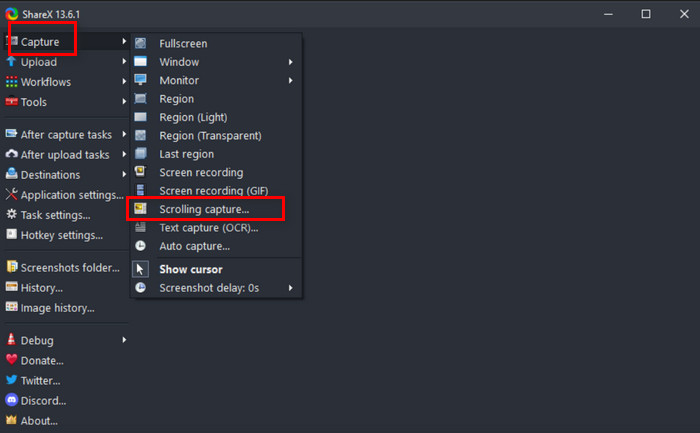Open the Capture menu
Image resolution: width=700 pixels, height=433 pixels.
click(x=67, y=42)
